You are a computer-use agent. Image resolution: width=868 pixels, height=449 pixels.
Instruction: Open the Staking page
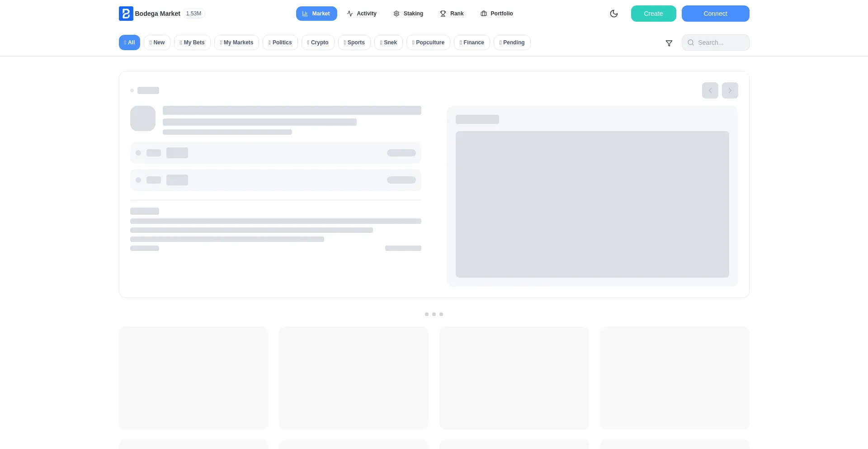(x=408, y=14)
